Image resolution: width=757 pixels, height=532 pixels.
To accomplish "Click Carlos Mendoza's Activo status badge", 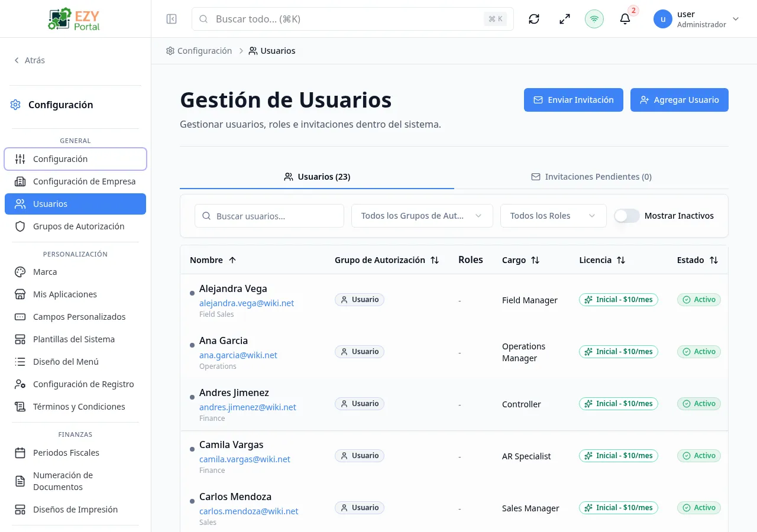I will [x=699, y=508].
